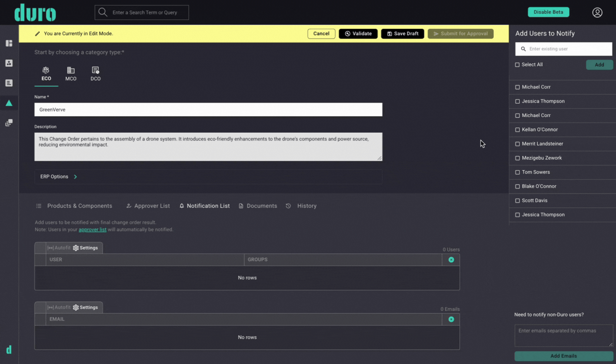
Task: Click Autofit above the EMAIL table
Action: [59, 308]
